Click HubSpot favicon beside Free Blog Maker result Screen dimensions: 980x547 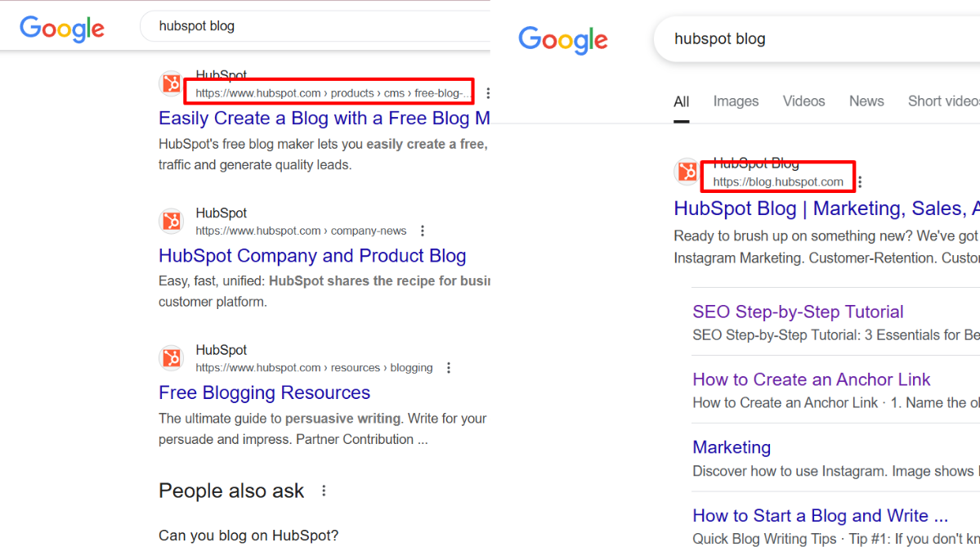click(172, 83)
